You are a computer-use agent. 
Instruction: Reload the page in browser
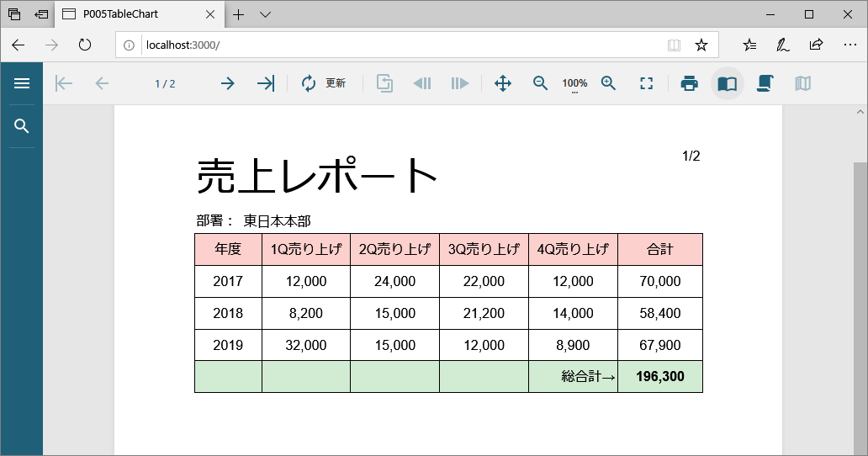click(84, 45)
